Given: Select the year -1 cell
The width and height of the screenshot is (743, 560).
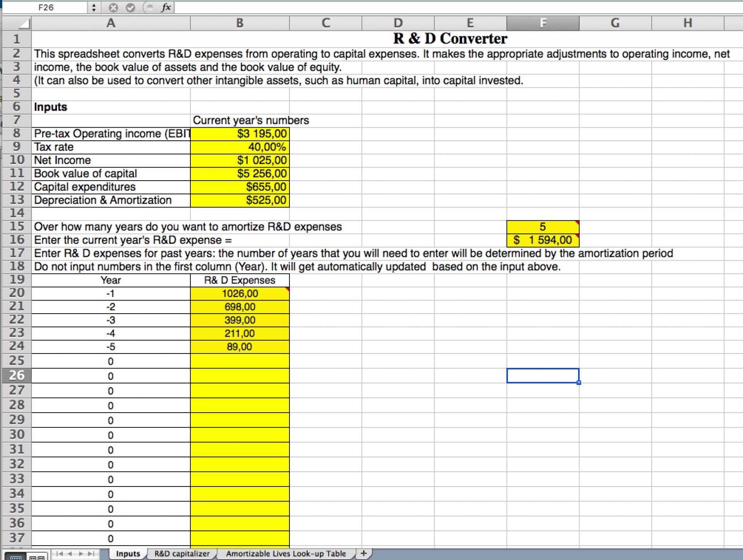Looking at the screenshot, I should (x=111, y=294).
